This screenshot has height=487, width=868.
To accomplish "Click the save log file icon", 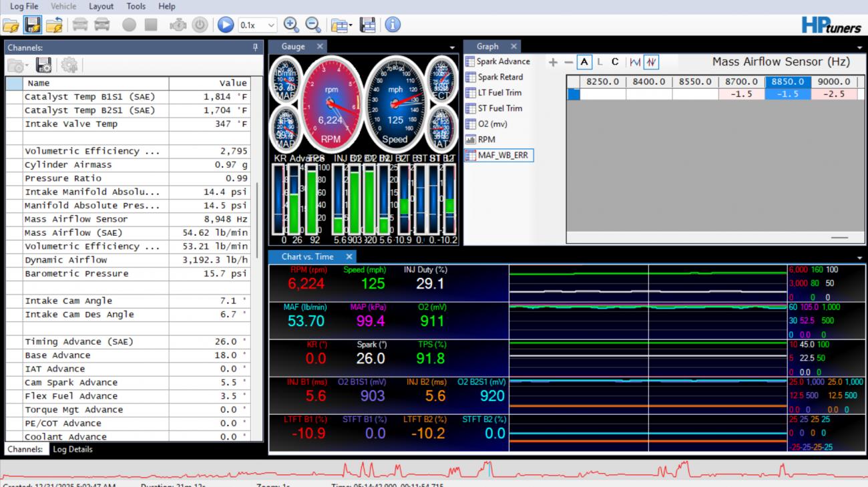I will (x=33, y=25).
